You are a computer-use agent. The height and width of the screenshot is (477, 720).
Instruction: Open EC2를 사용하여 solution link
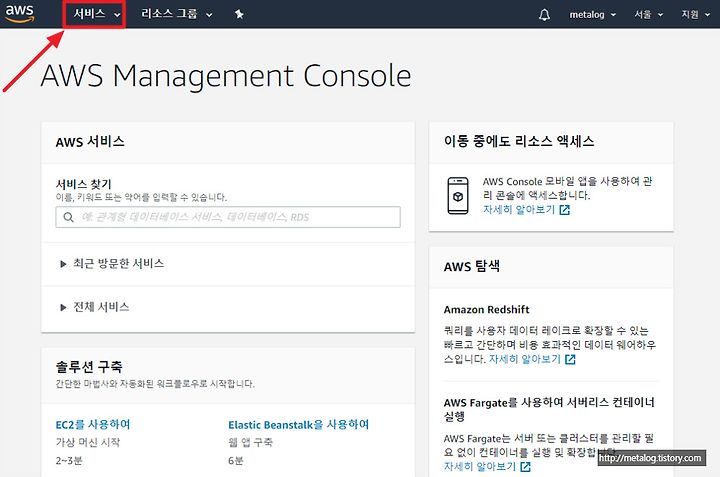(93, 425)
